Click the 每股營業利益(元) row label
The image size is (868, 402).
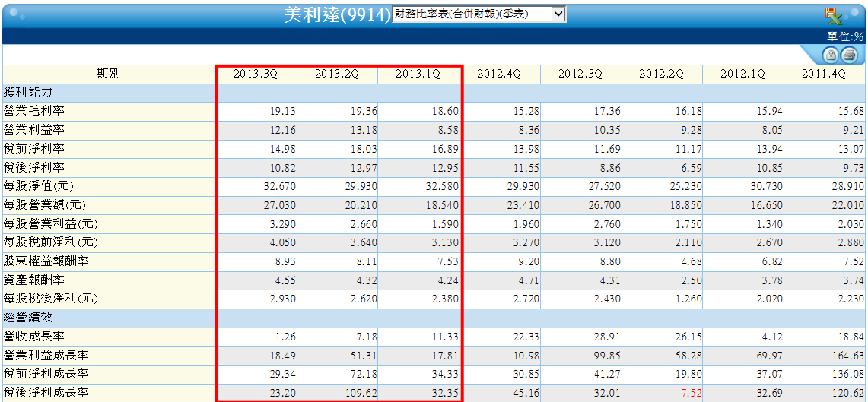tap(50, 224)
